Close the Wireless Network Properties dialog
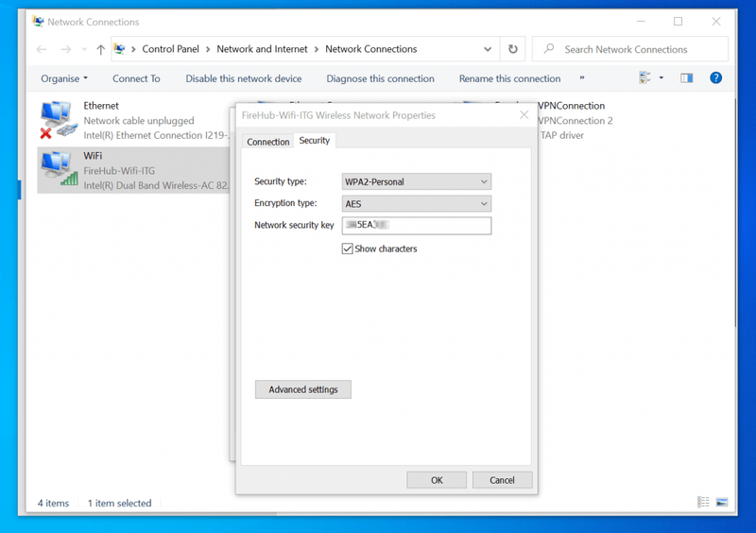This screenshot has width=756, height=533. [x=524, y=114]
